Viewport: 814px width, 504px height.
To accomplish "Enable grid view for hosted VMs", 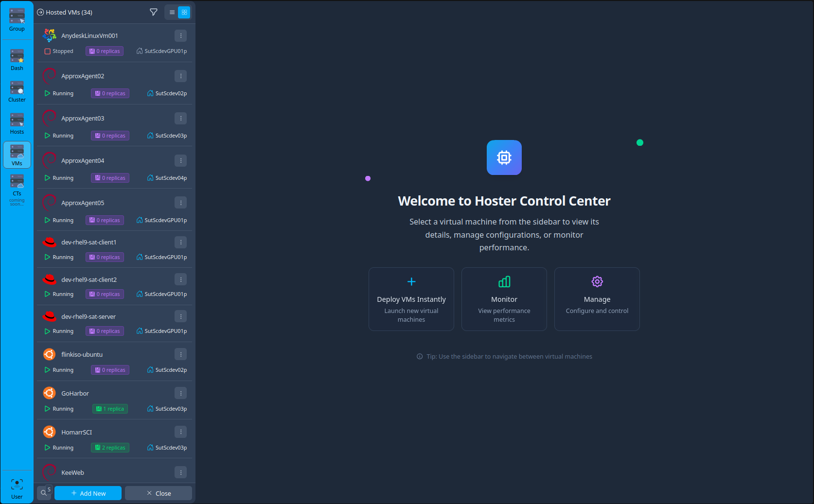I will coord(185,12).
